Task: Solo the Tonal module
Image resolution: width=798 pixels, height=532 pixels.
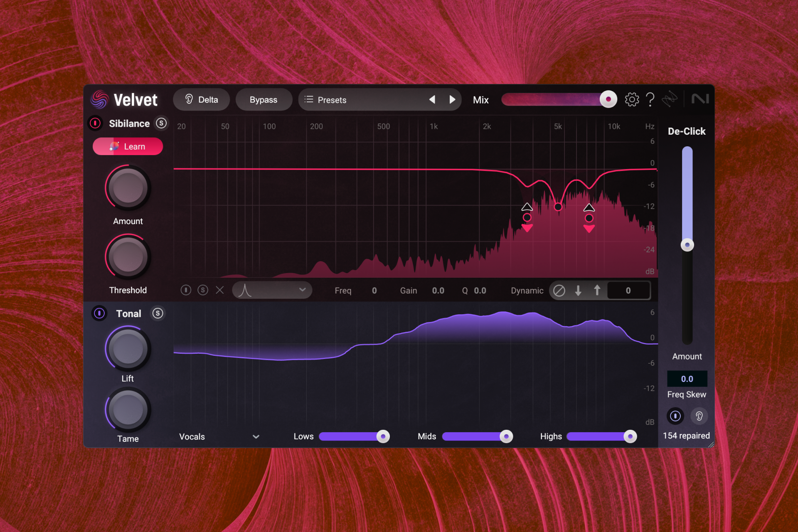Action: 158,313
